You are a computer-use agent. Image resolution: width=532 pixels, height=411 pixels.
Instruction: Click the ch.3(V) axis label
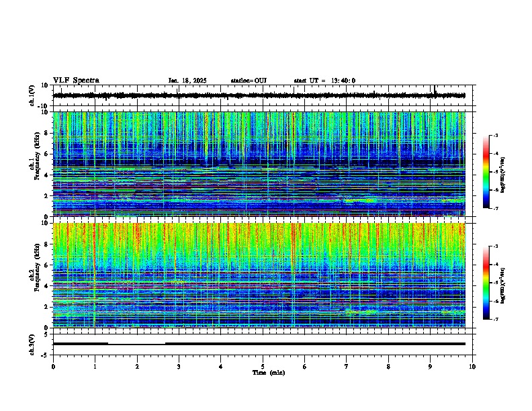click(32, 345)
